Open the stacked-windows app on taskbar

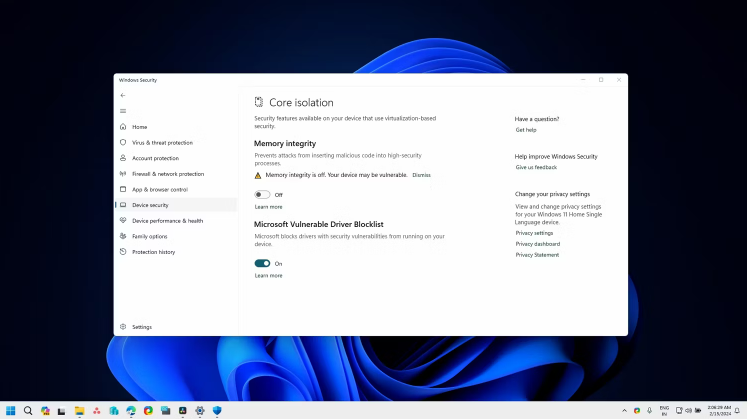165,410
